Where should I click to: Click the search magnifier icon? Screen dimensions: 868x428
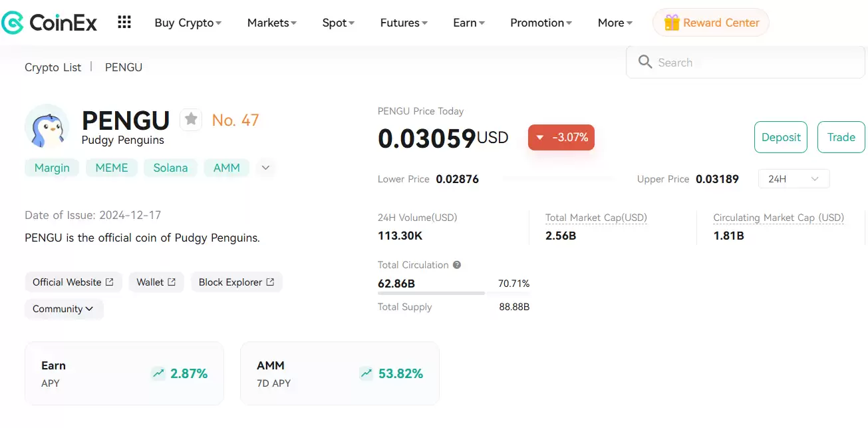645,62
